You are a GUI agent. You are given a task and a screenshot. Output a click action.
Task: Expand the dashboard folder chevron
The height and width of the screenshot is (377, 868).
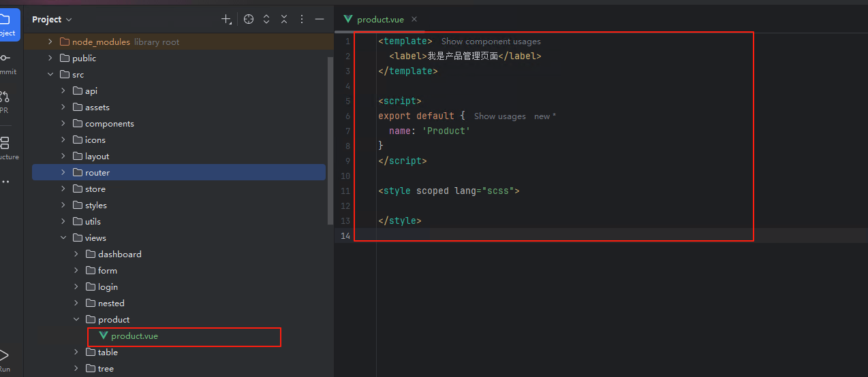click(76, 255)
